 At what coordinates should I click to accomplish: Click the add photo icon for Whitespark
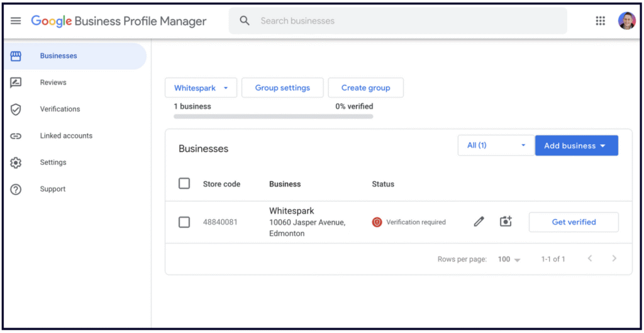point(506,222)
